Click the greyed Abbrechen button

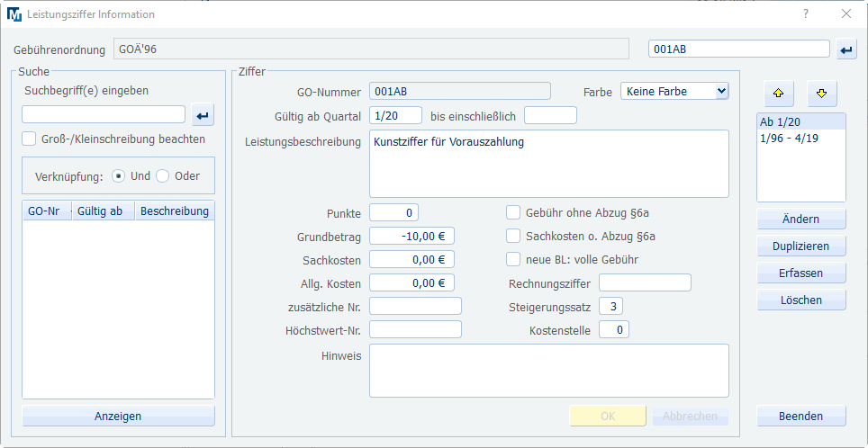point(690,416)
